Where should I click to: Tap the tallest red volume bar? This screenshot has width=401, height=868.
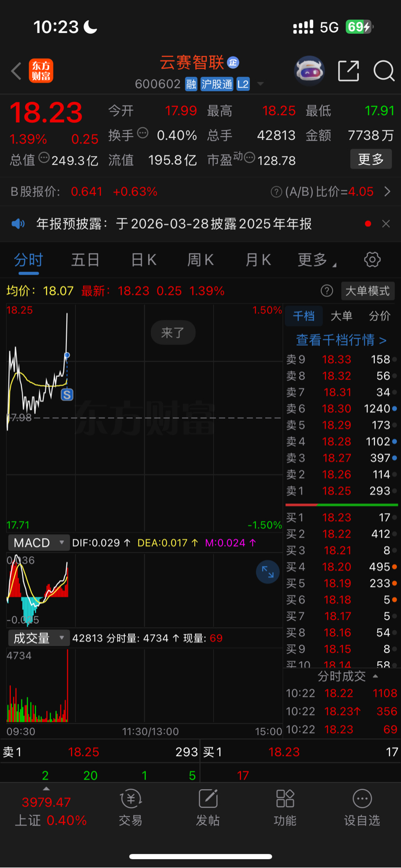67,686
